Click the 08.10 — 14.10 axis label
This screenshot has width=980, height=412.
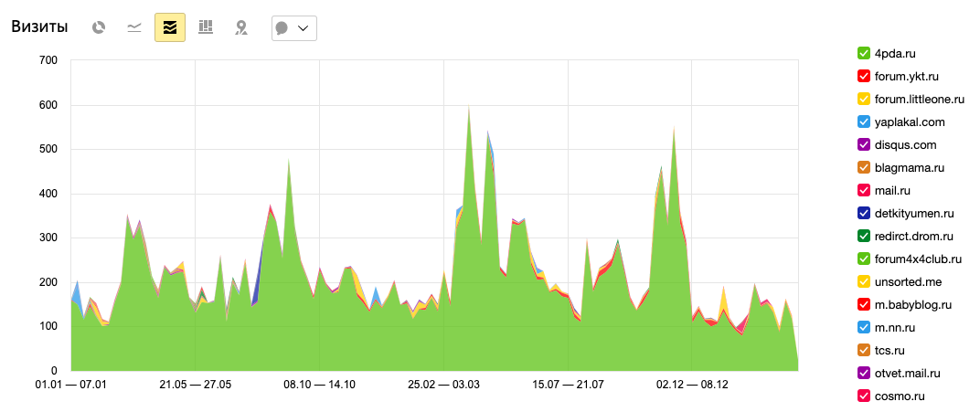tap(319, 385)
